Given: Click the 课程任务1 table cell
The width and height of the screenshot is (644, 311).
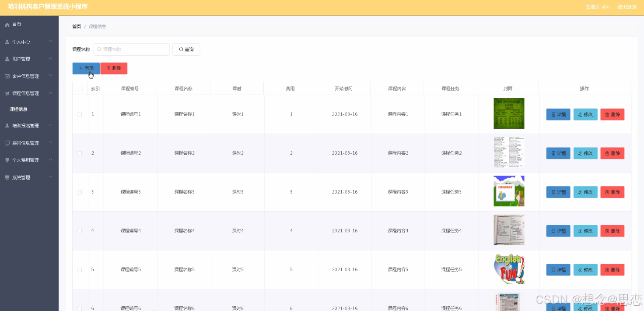Looking at the screenshot, I should pos(451,114).
